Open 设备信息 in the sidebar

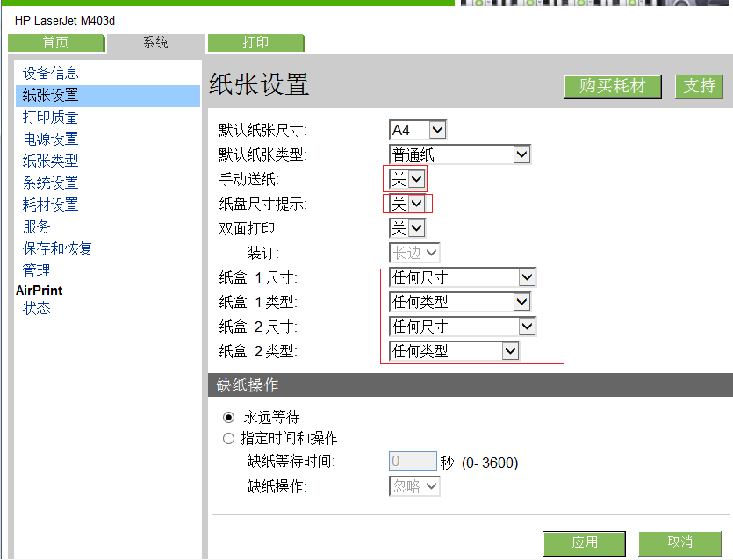coord(50,73)
